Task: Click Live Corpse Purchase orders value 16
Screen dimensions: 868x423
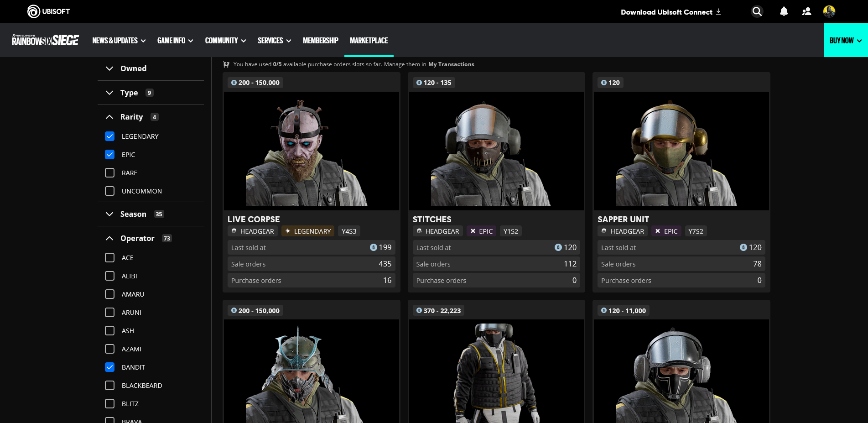Action: [387, 280]
